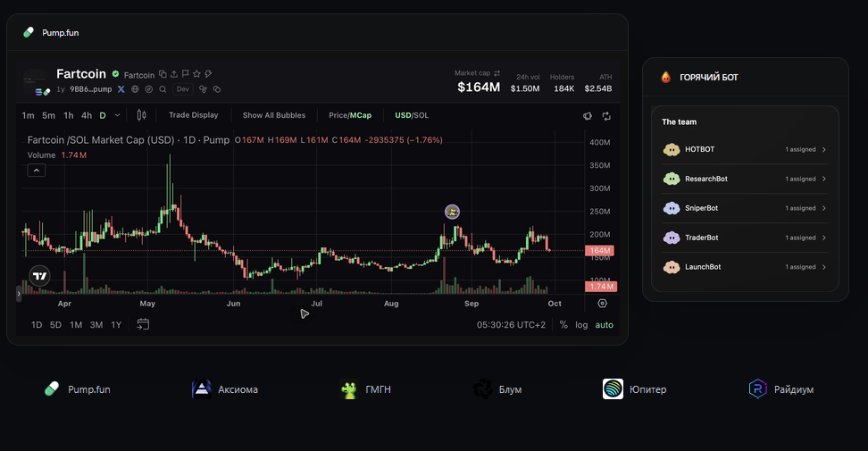Select the 5m timeframe
Viewport: 868px width, 451px height.
click(x=49, y=115)
